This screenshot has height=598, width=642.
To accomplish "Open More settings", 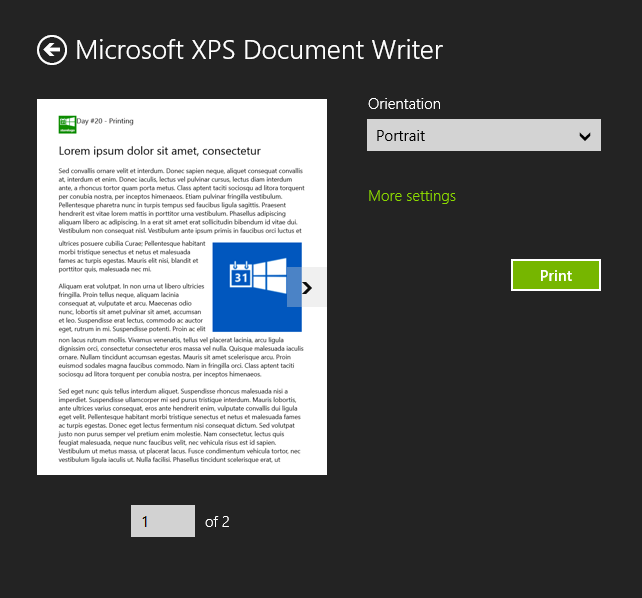I will [411, 196].
